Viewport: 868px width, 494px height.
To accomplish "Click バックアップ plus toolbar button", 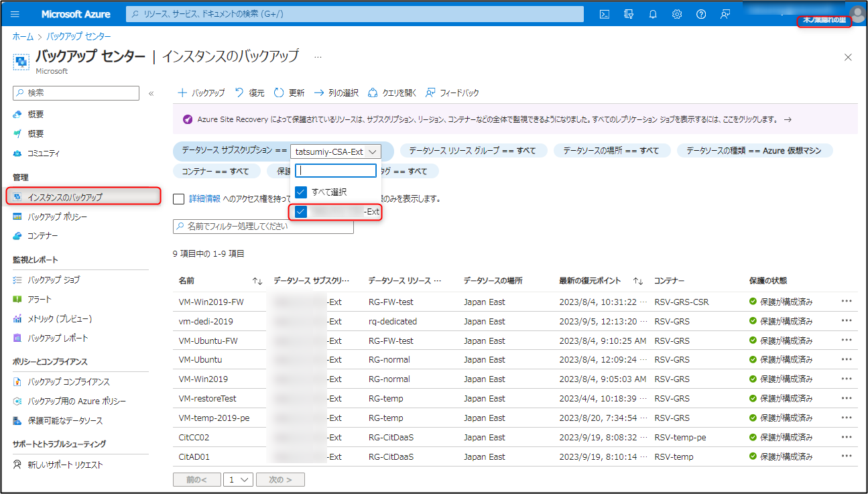I will (200, 93).
